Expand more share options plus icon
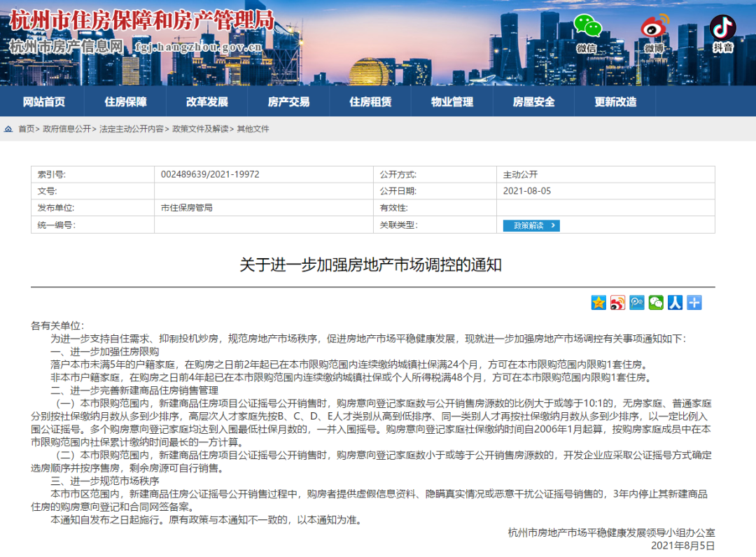The height and width of the screenshot is (557, 756). click(x=694, y=302)
